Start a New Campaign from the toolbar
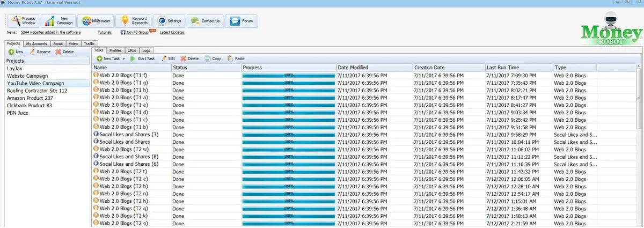644x228 pixels. (x=58, y=21)
